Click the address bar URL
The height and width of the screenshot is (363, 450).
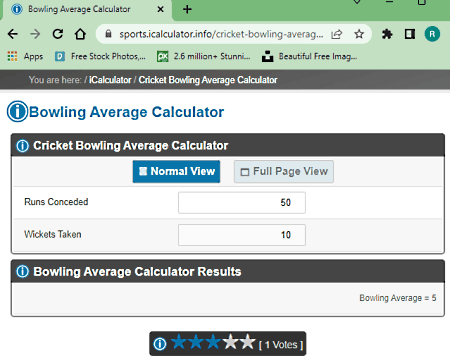click(x=221, y=34)
